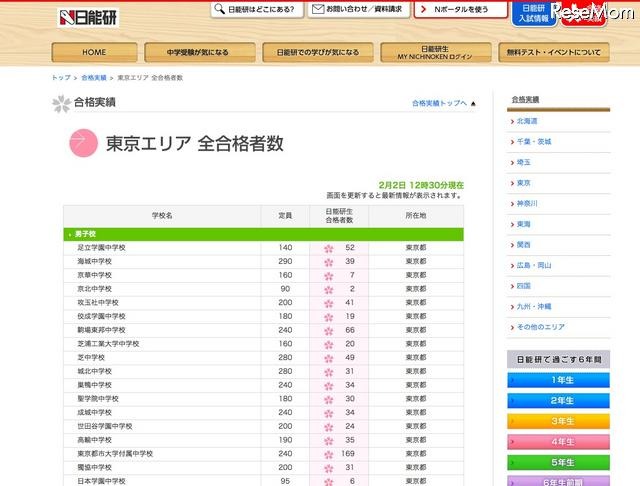The width and height of the screenshot is (640, 486).
Task: Click sakura icon in 高輪中学校 row
Action: (329, 441)
